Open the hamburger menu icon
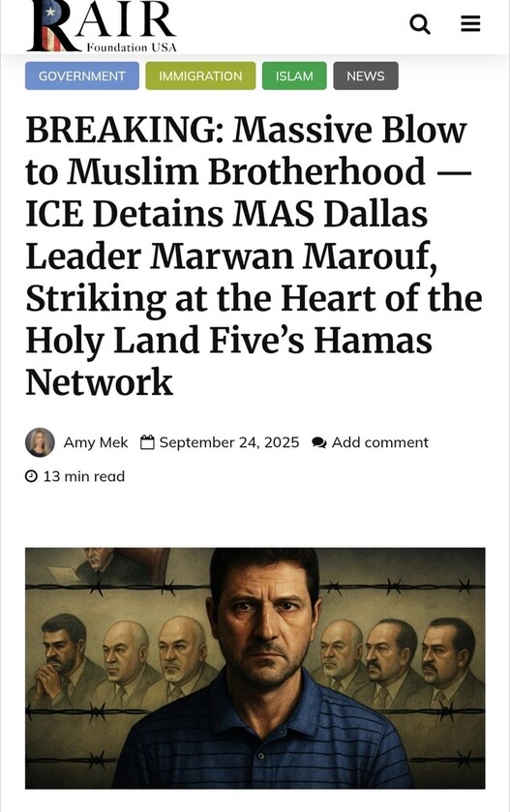This screenshot has height=812, width=510. coord(470,24)
